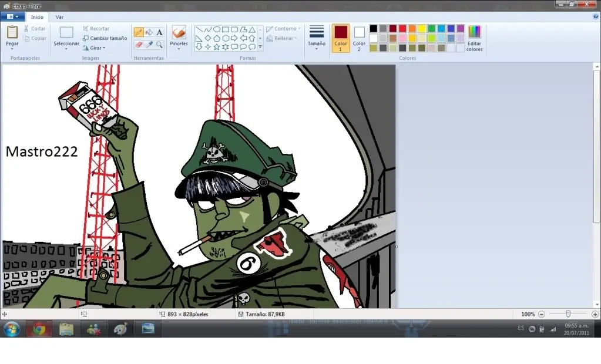601x364 pixels.
Task: Click the Pinceles brush icon
Action: (x=179, y=32)
